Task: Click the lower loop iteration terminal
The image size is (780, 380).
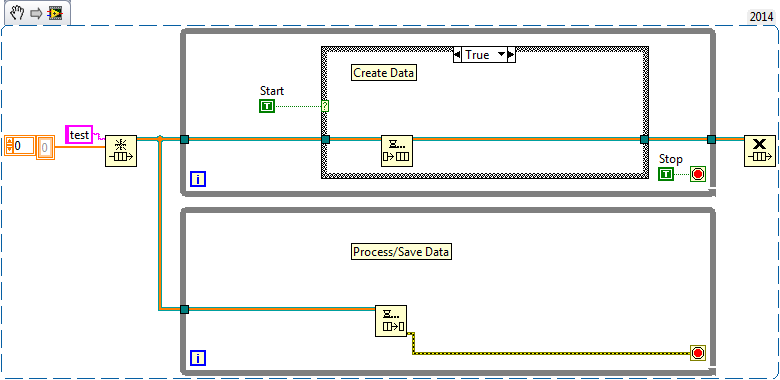Action: click(x=198, y=358)
